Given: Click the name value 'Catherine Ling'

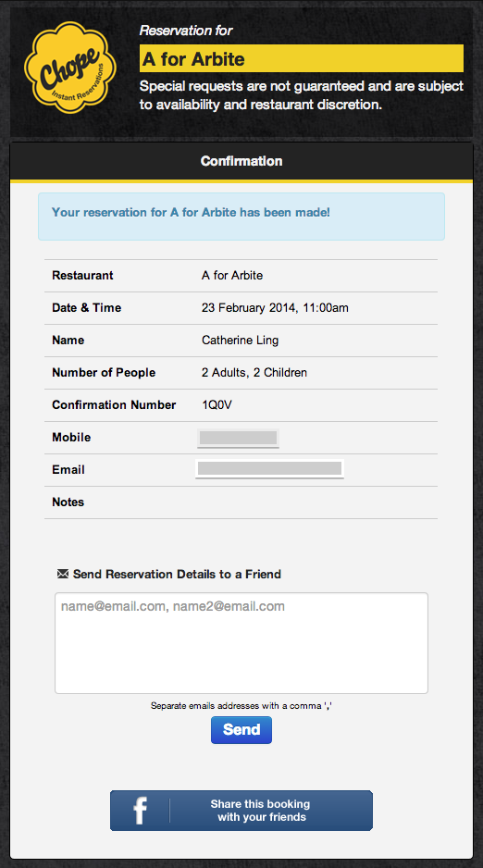Looking at the screenshot, I should [241, 341].
